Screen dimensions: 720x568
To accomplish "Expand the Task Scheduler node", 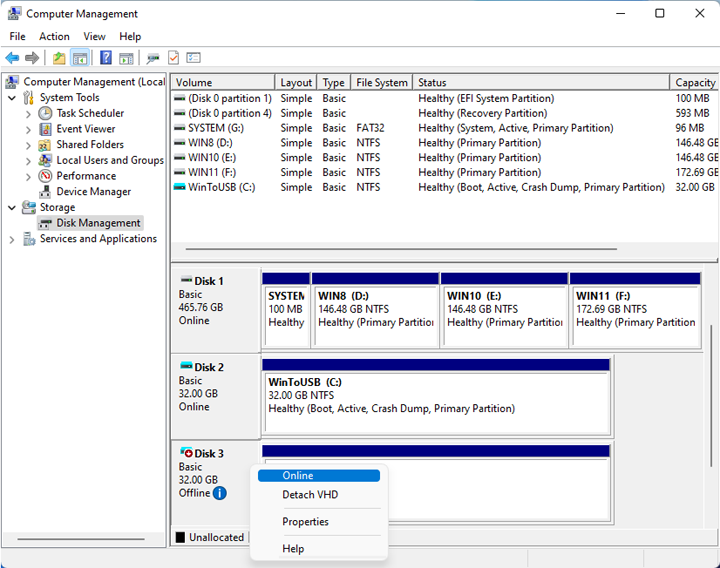I will (28, 114).
